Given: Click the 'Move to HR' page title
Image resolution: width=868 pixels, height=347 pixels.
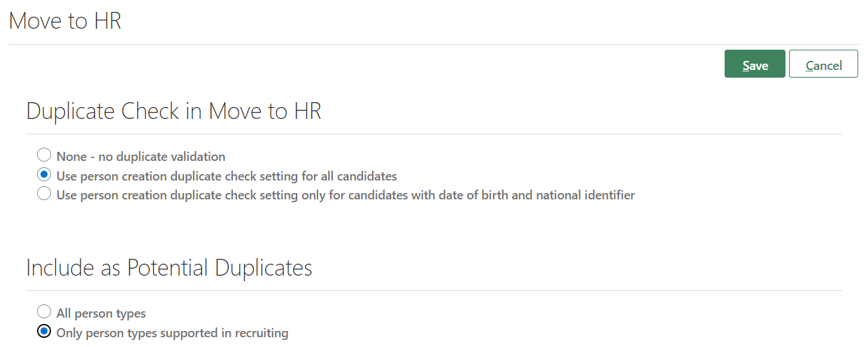Looking at the screenshot, I should click(x=65, y=21).
